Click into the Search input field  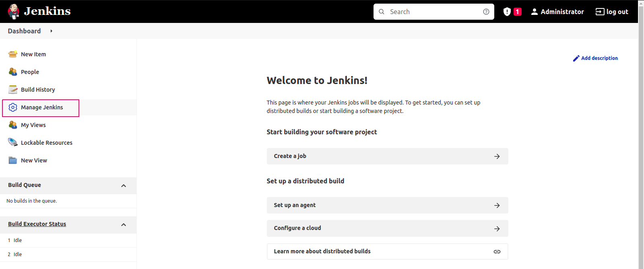[x=434, y=12]
